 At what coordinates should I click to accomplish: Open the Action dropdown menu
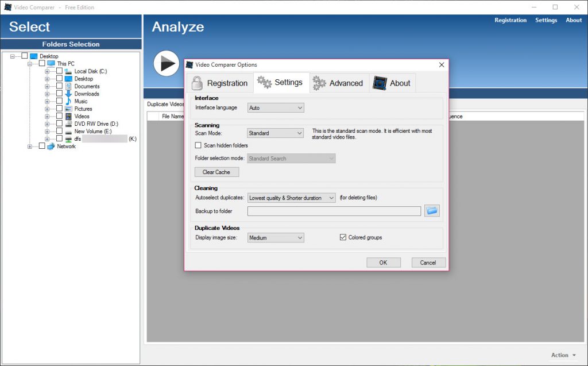pyautogui.click(x=563, y=355)
